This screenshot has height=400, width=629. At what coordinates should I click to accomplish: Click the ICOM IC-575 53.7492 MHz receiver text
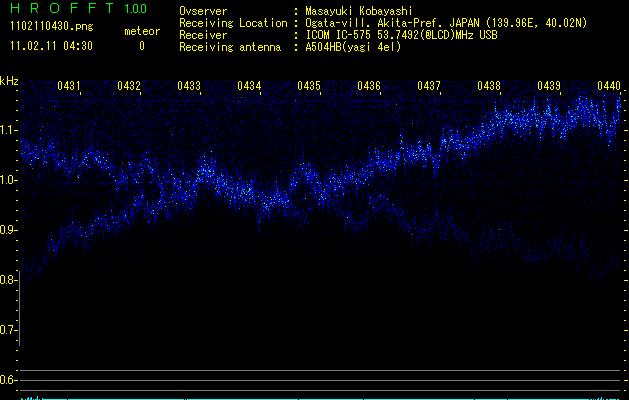pyautogui.click(x=401, y=35)
